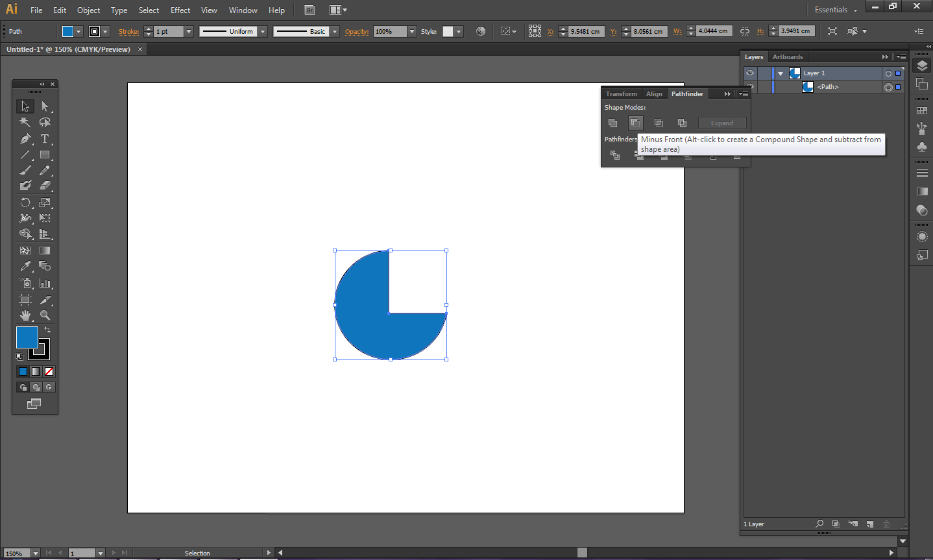This screenshot has height=560, width=933.
Task: Select the Pen tool
Action: (x=25, y=139)
